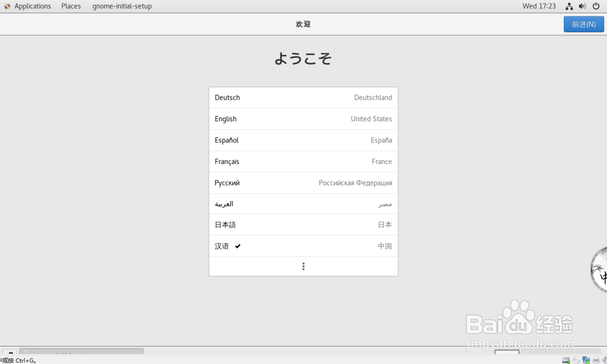Image resolution: width=607 pixels, height=364 pixels.
Task: Click the power icon in the top panel
Action: (x=596, y=6)
